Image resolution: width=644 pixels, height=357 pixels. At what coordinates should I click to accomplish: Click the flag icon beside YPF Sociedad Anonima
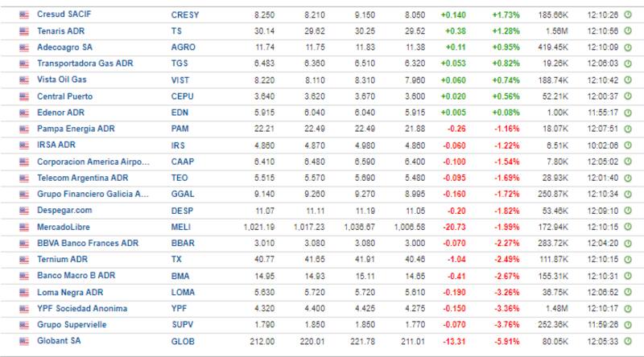(x=23, y=308)
